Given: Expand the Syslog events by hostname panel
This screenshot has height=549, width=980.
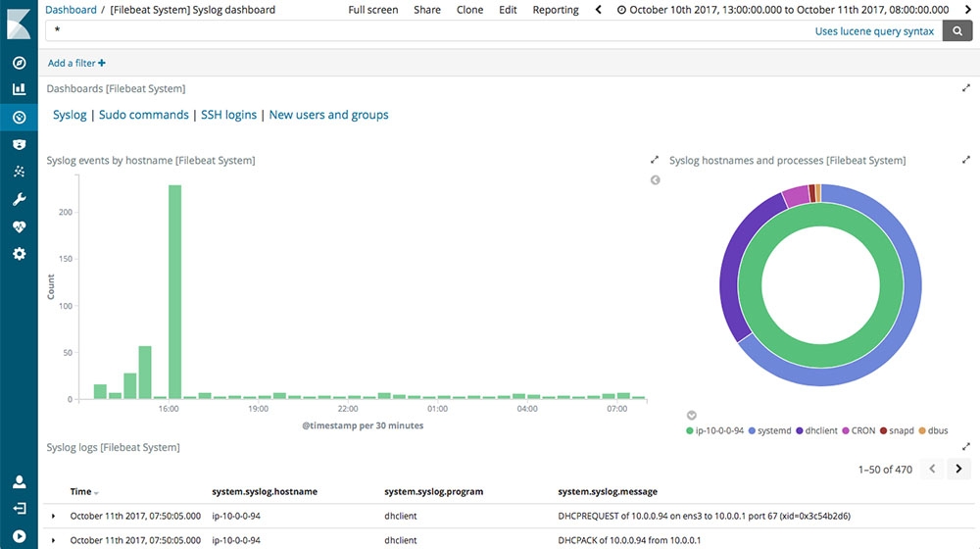Looking at the screenshot, I should (x=655, y=160).
